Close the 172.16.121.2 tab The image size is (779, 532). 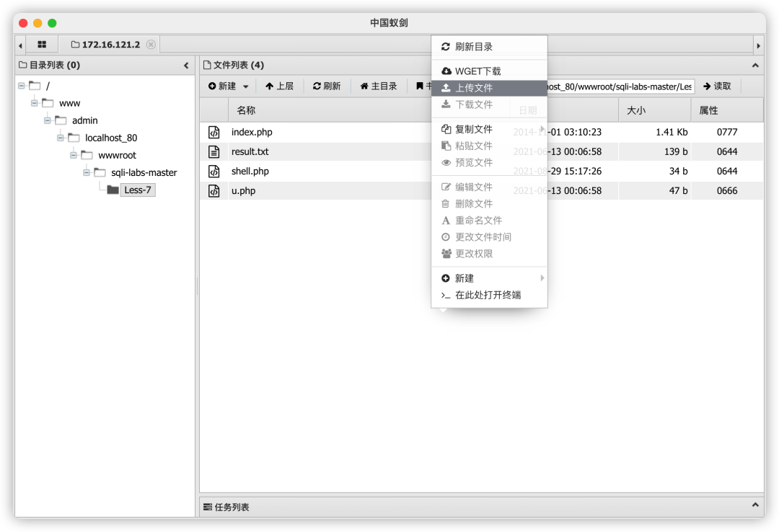tap(151, 44)
